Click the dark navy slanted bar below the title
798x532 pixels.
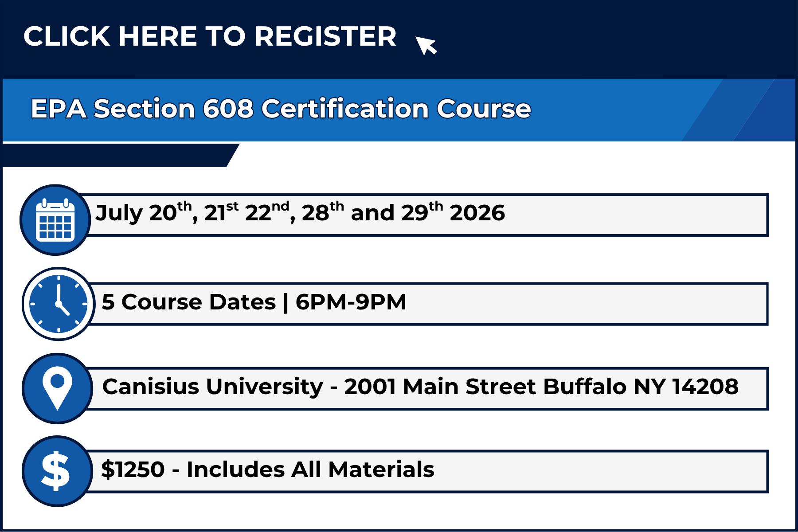coord(115,155)
